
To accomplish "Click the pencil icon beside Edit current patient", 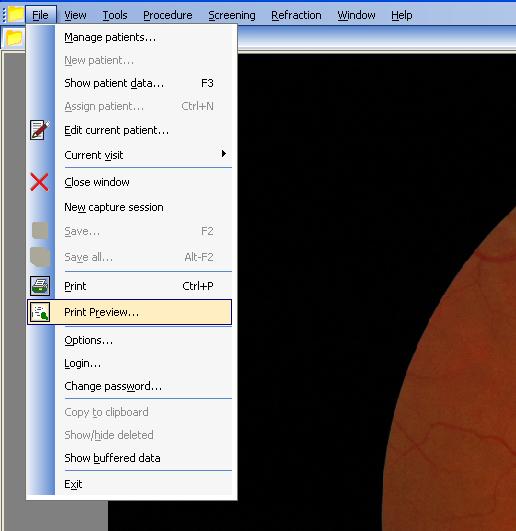I will (x=40, y=130).
